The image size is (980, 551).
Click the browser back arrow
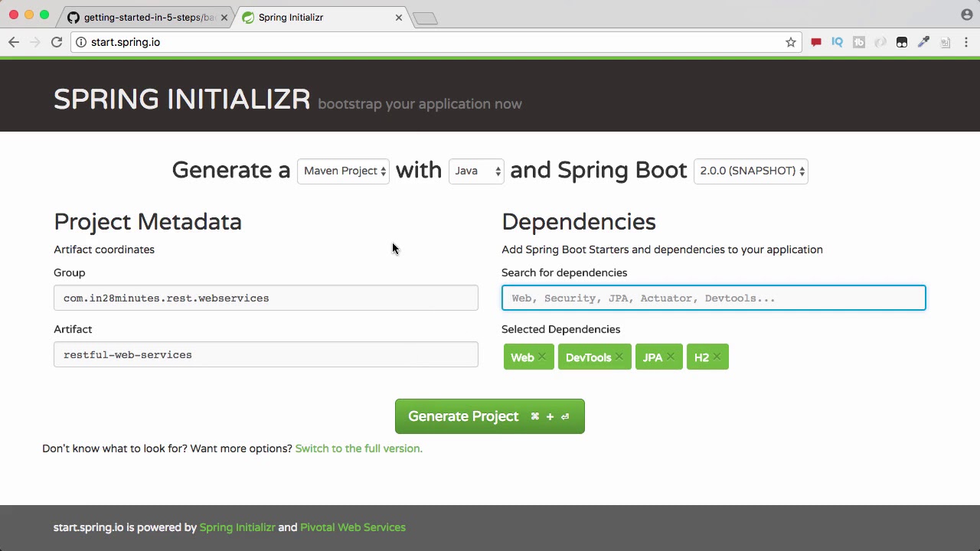coord(14,42)
